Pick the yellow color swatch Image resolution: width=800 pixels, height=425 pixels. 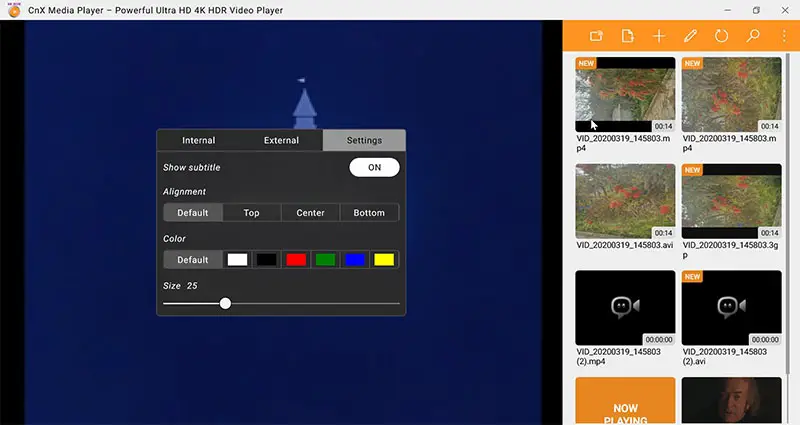(x=384, y=260)
